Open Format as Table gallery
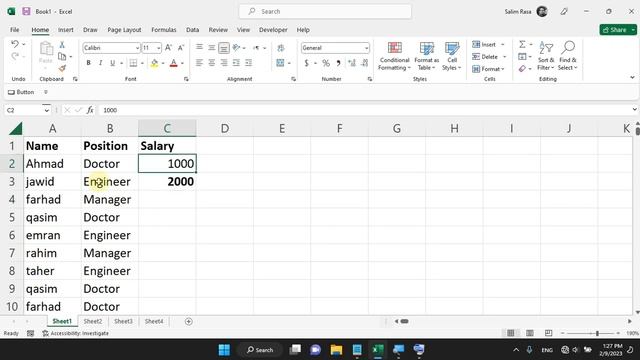Viewport: 640px width, 360px height. click(x=427, y=56)
